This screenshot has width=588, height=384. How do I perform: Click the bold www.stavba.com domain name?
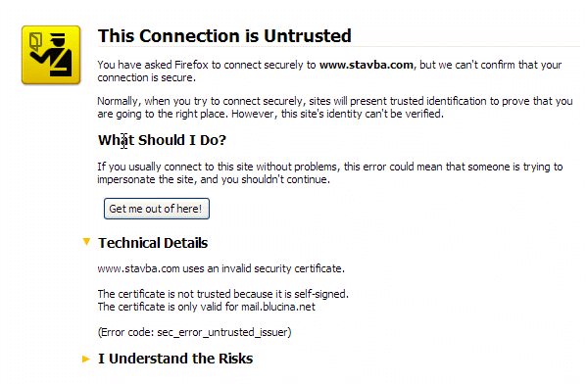[x=367, y=65]
